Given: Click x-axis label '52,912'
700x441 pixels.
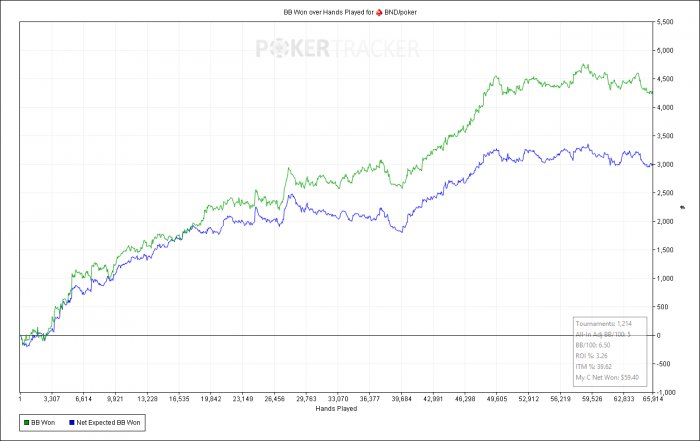Looking at the screenshot, I should coord(529,398).
